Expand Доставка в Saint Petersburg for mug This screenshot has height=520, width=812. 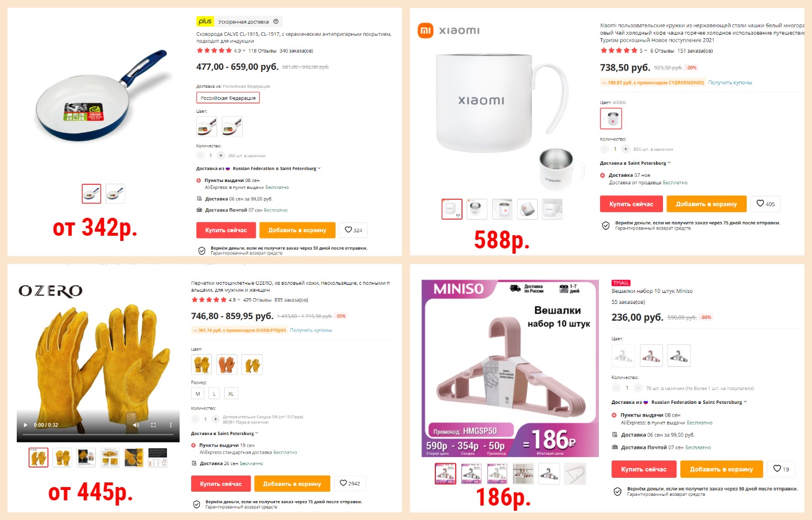(x=635, y=163)
